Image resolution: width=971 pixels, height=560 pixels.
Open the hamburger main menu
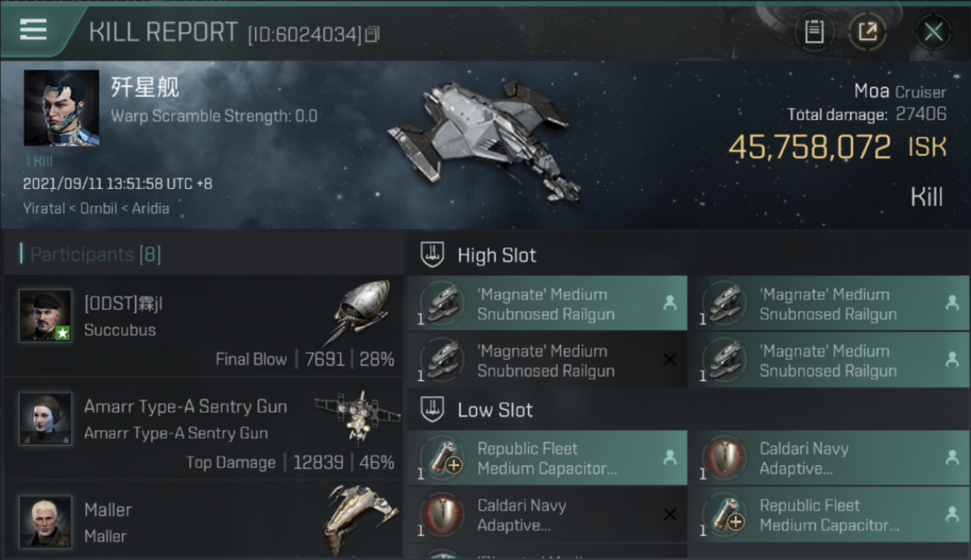pyautogui.click(x=34, y=30)
